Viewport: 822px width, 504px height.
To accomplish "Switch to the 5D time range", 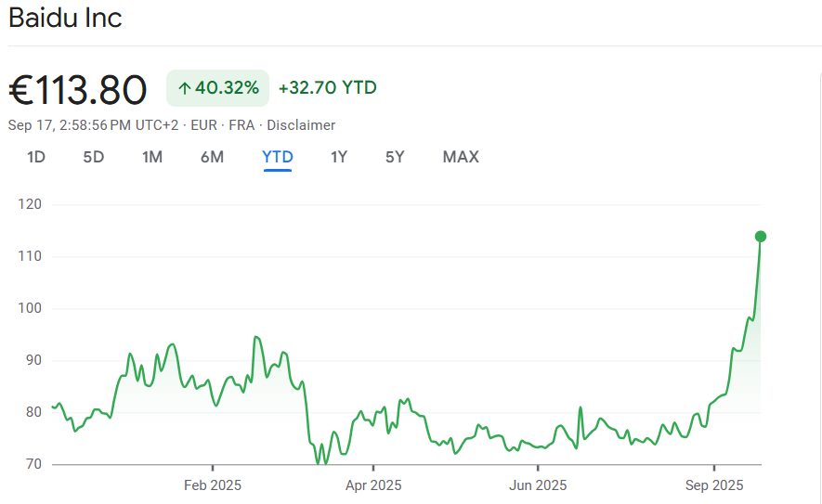I will tap(94, 157).
